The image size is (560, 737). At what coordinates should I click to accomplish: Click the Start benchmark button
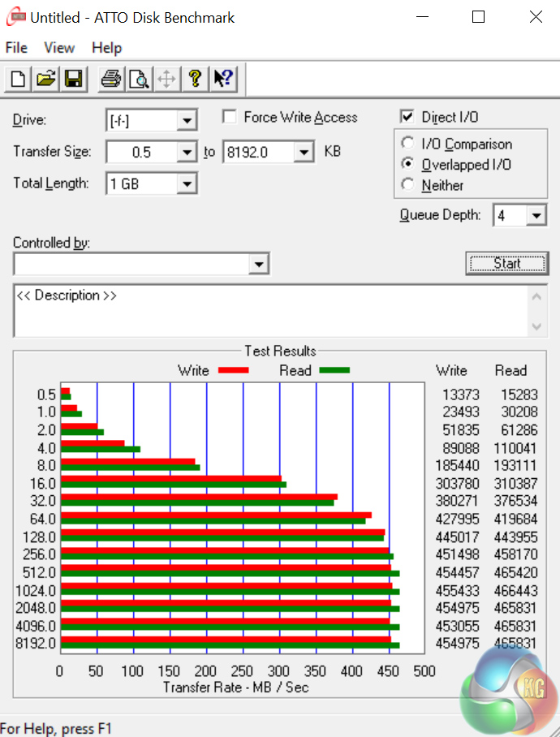[x=507, y=263]
